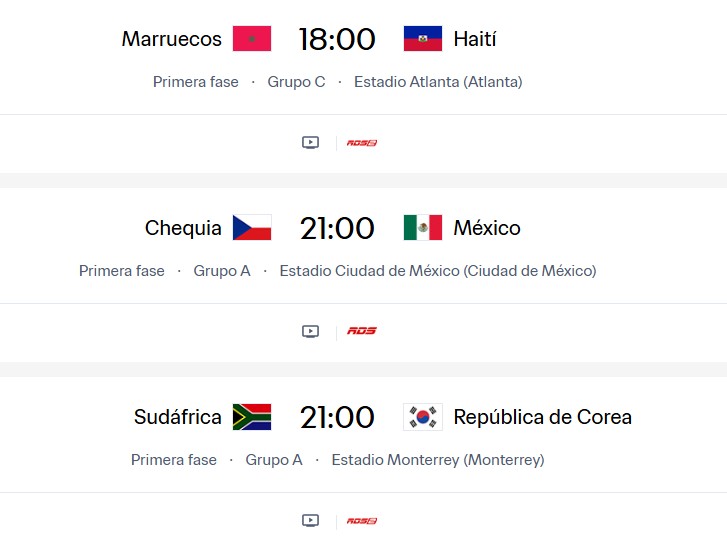Viewport: 727px width, 550px height.
Task: Click the TV broadcast icon under Sudáfrica–Corea
Action: coord(310,520)
